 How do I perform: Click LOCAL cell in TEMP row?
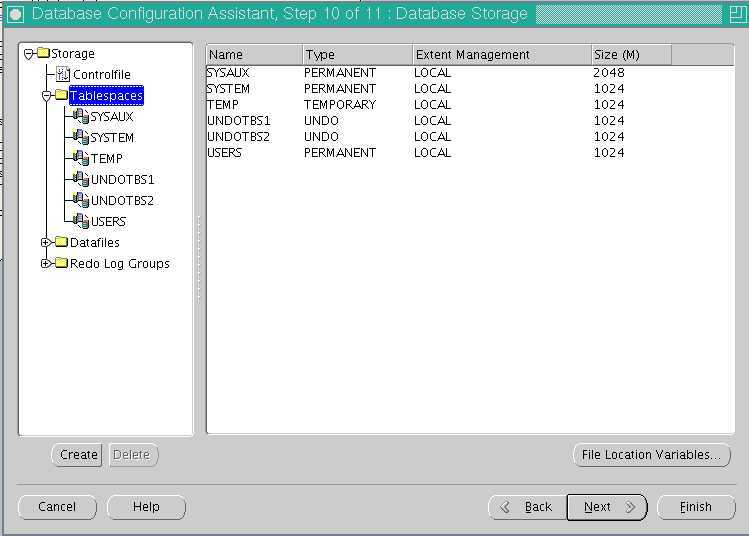click(x=433, y=105)
